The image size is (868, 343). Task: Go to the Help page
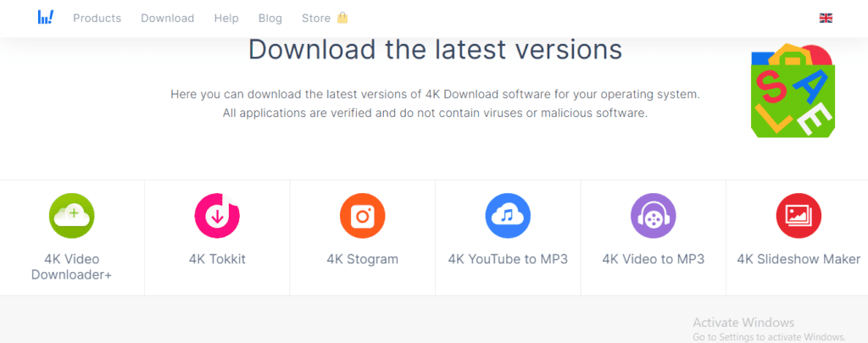coord(226,19)
